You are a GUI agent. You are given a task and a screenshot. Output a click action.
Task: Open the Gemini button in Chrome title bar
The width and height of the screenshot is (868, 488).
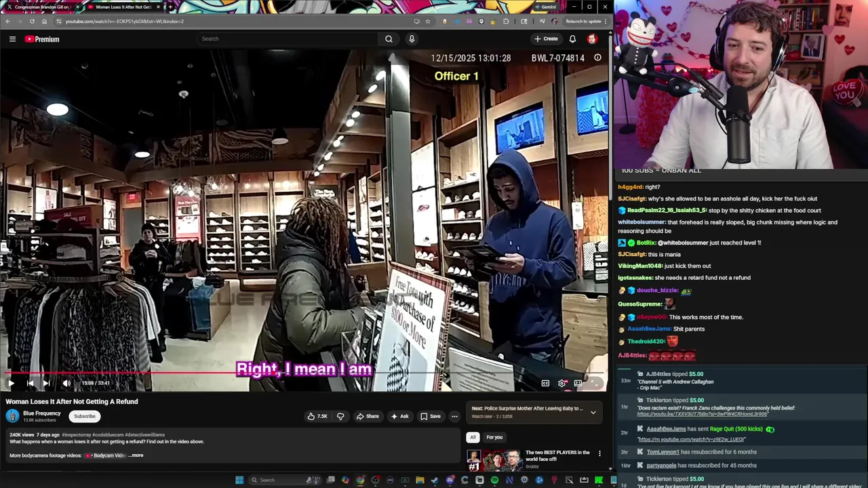(x=545, y=7)
